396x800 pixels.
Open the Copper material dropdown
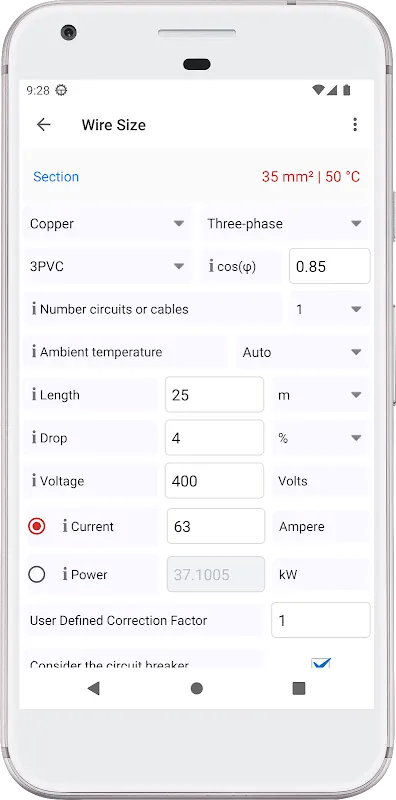tap(107, 223)
